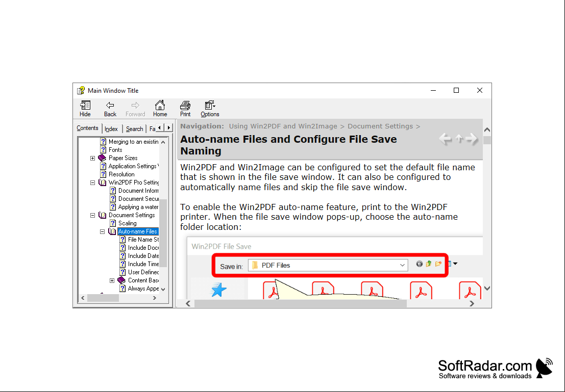
Task: Select the Content Based book item
Action: tap(143, 280)
